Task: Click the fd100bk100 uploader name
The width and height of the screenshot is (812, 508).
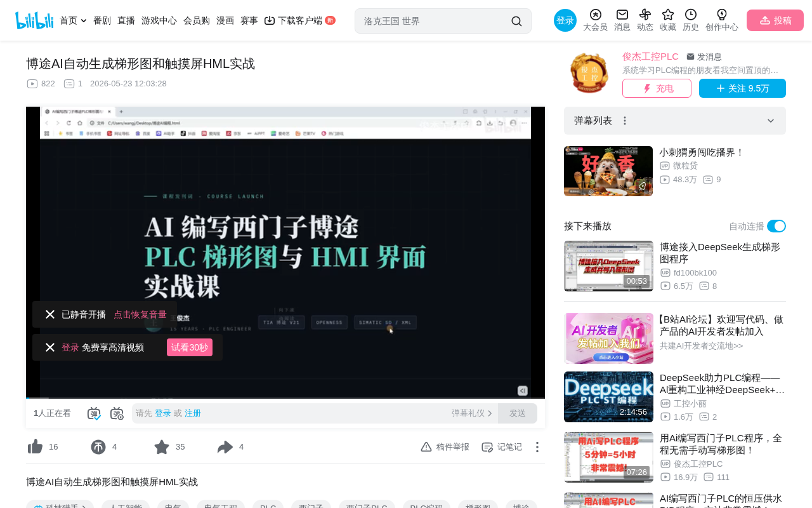Action: 695,273
